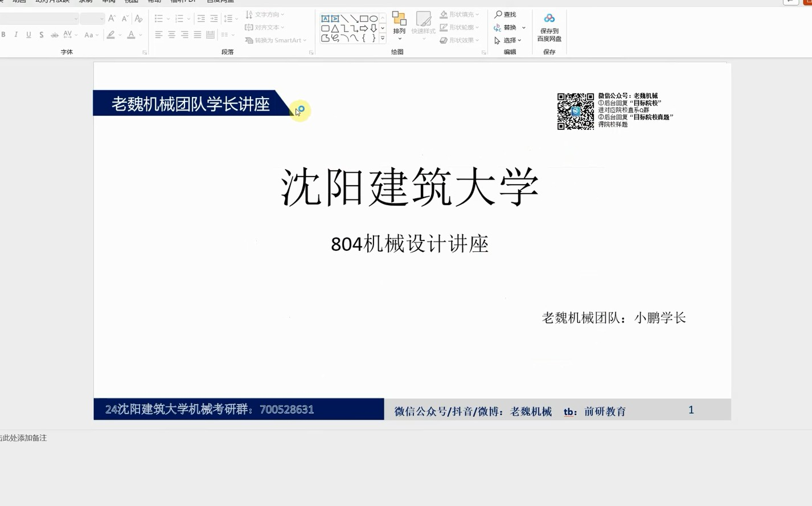812x506 pixels.
Task: Open columns dropdown in paragraph group
Action: (x=228, y=35)
